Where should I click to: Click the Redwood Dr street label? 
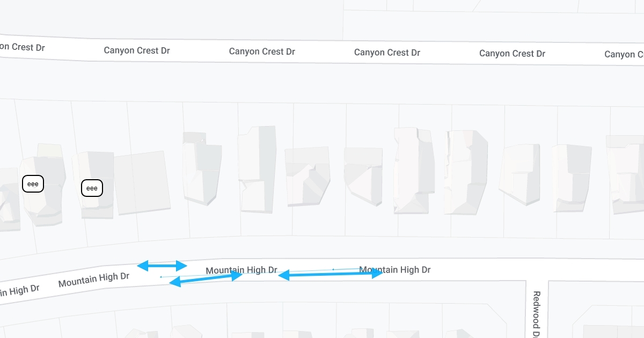pyautogui.click(x=536, y=314)
